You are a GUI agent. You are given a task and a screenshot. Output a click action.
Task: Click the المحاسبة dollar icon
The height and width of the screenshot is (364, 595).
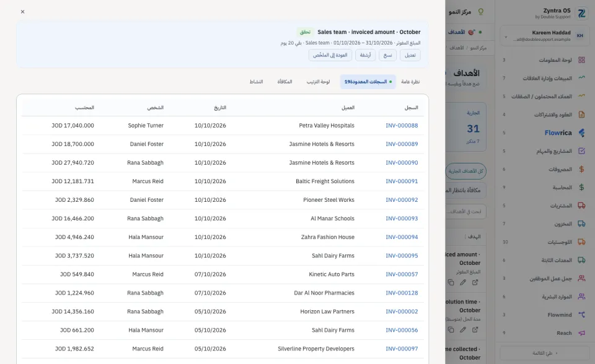coord(581,188)
